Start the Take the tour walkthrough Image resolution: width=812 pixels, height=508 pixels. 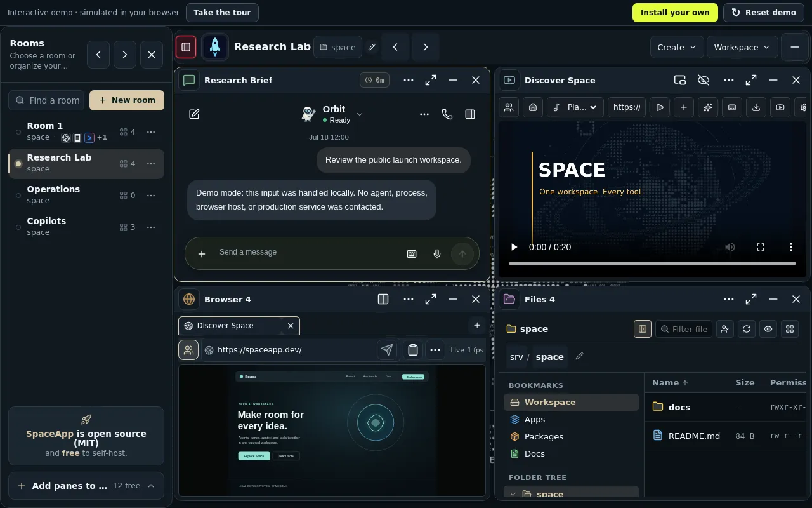coord(222,13)
